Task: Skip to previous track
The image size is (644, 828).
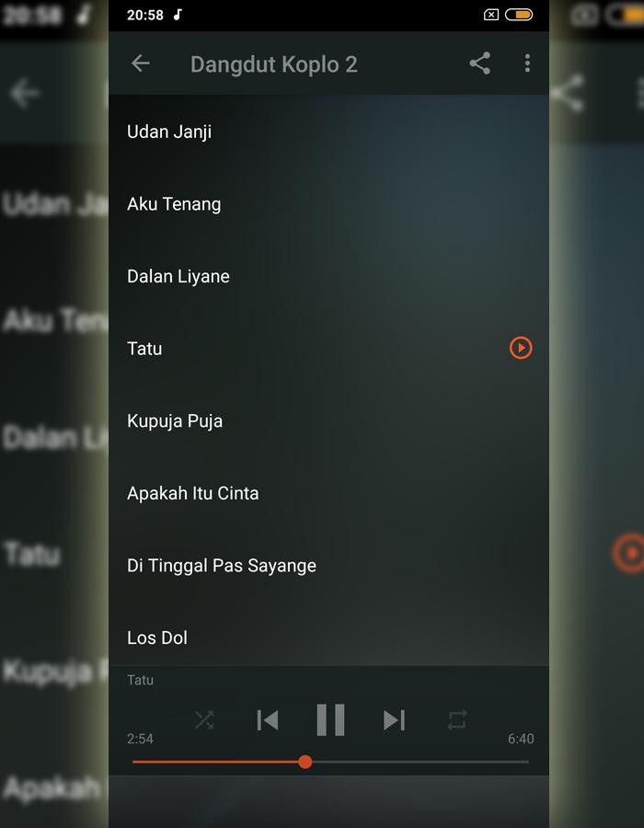Action: (268, 720)
